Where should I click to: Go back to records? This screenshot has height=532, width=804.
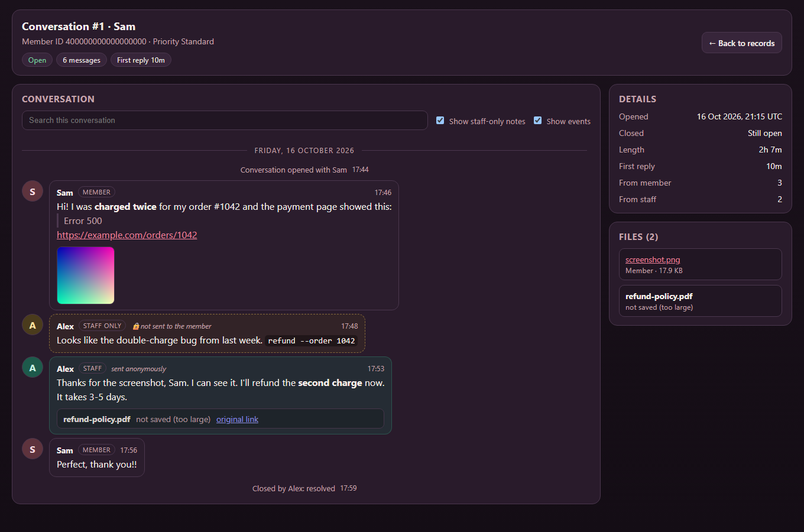click(x=742, y=43)
